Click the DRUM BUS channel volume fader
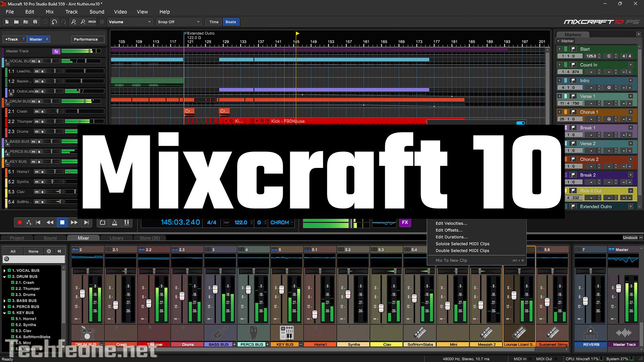 click(82, 294)
